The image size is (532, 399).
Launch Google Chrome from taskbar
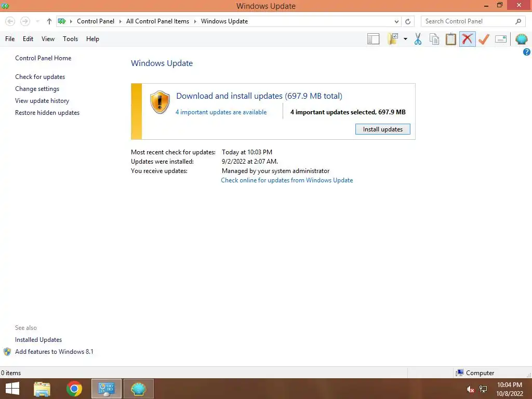pyautogui.click(x=74, y=389)
